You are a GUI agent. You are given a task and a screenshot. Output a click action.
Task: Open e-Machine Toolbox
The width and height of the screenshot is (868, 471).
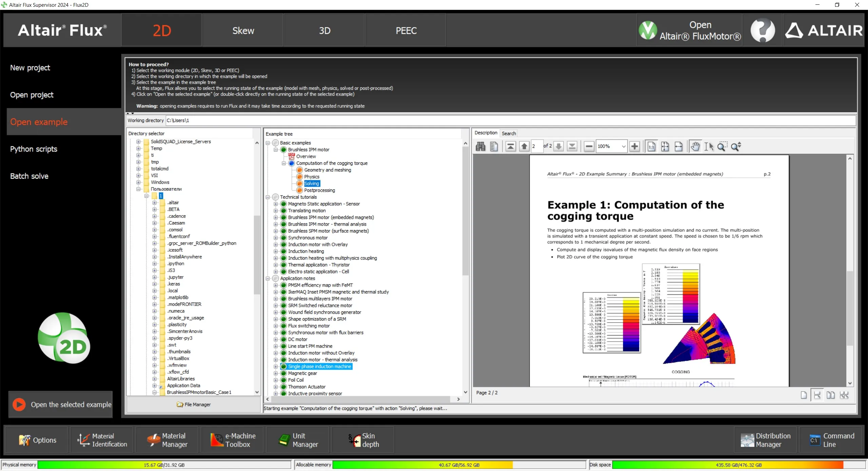232,440
